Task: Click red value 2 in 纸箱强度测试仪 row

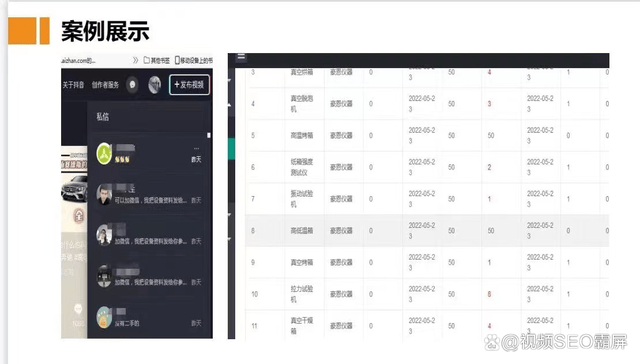Action: pyautogui.click(x=489, y=167)
